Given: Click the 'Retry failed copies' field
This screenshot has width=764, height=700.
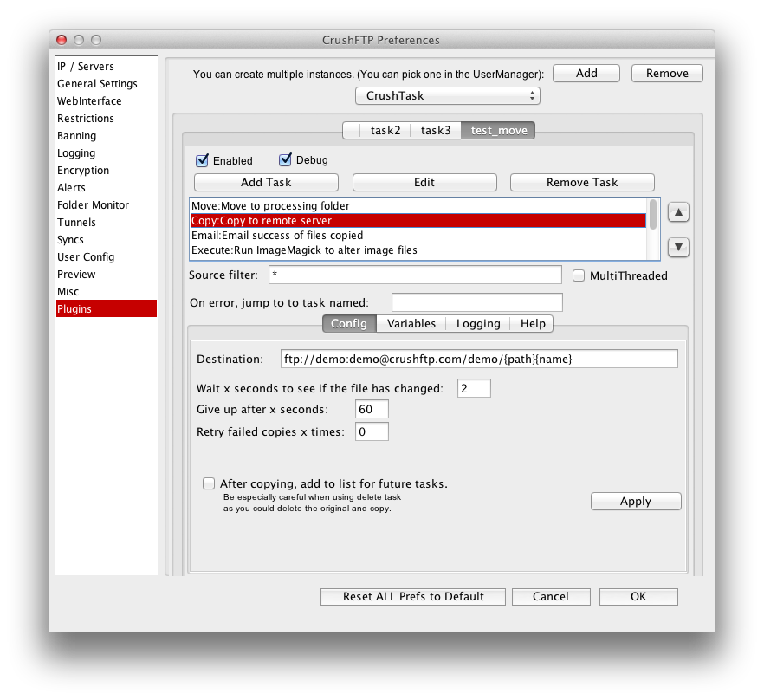Looking at the screenshot, I should (372, 431).
